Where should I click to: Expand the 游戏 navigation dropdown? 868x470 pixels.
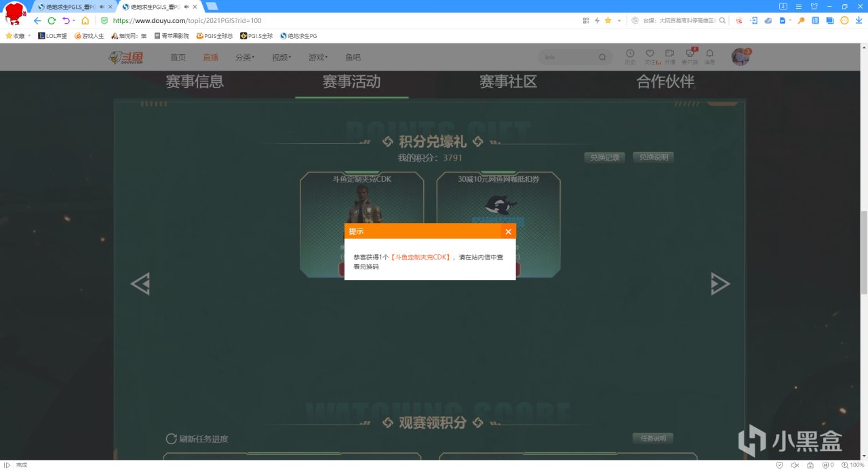pos(318,58)
